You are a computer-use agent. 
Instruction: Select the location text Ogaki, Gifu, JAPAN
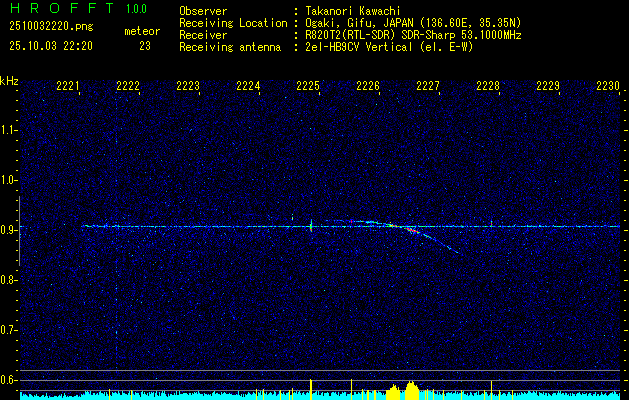click(x=359, y=23)
